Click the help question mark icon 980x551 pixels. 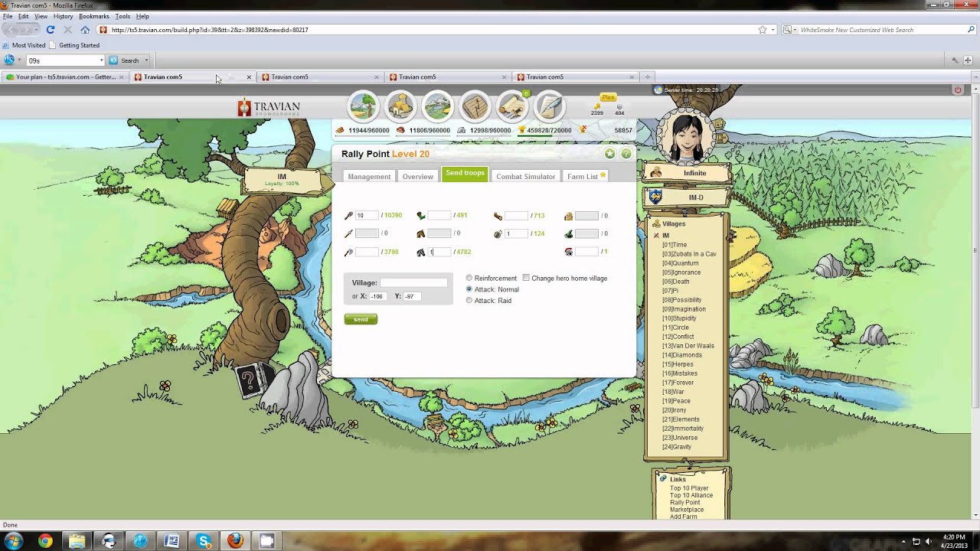[x=626, y=154]
